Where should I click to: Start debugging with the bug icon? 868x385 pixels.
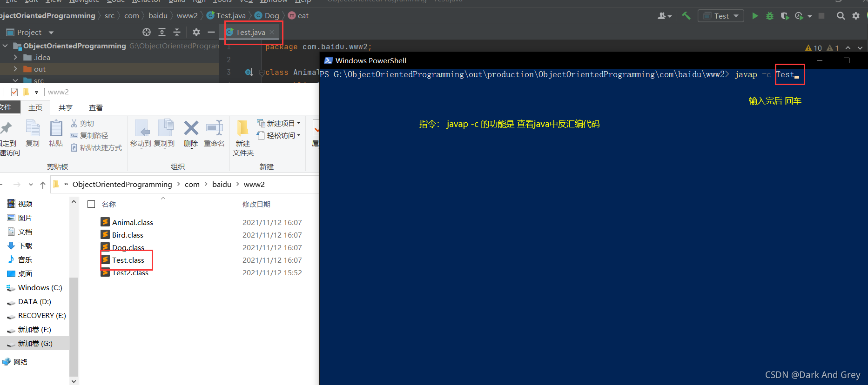point(770,16)
